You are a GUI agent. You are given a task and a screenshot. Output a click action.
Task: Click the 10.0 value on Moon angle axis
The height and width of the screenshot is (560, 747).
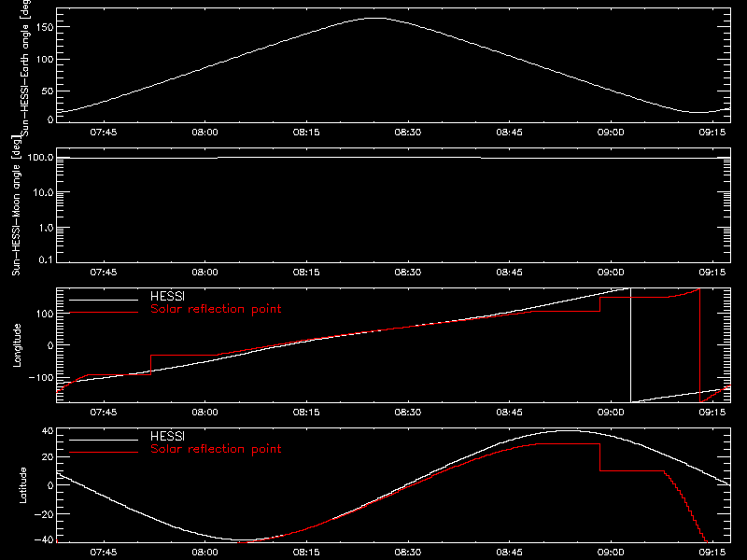point(44,193)
